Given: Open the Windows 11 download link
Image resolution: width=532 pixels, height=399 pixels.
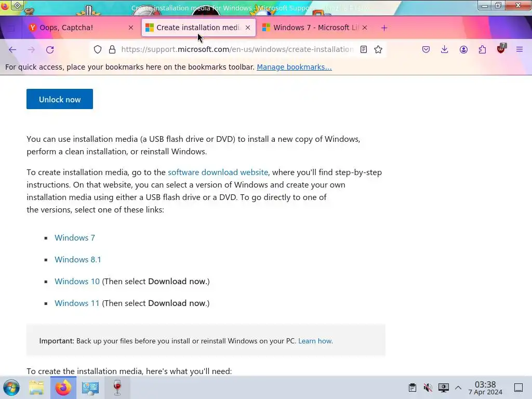Looking at the screenshot, I should 77,303.
